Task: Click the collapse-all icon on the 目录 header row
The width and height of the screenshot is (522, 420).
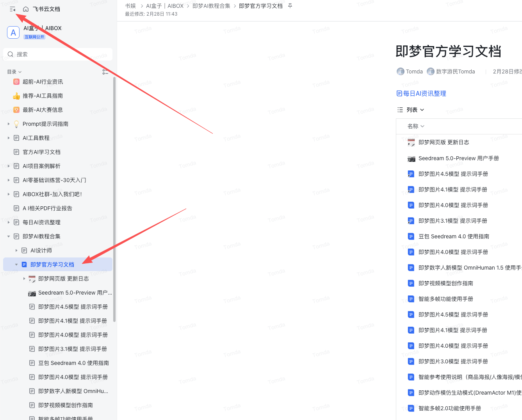Action: pos(105,72)
